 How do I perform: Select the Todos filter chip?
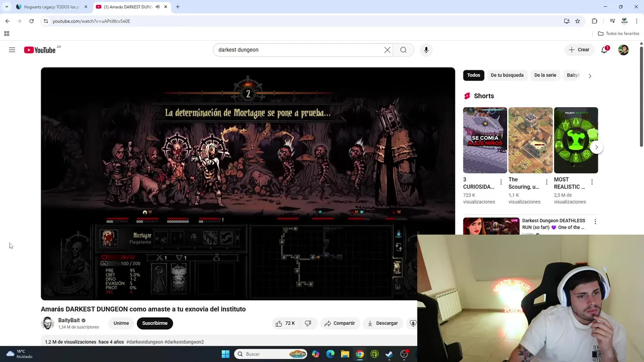(x=473, y=75)
